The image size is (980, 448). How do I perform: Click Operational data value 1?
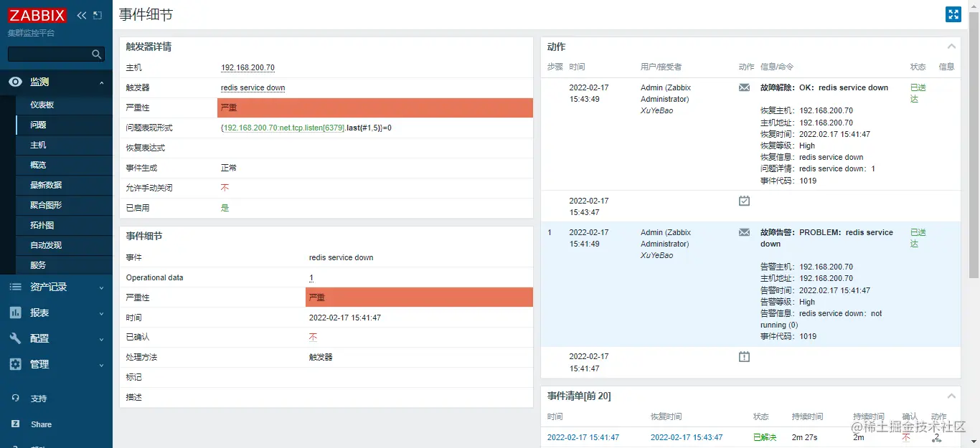[311, 277]
